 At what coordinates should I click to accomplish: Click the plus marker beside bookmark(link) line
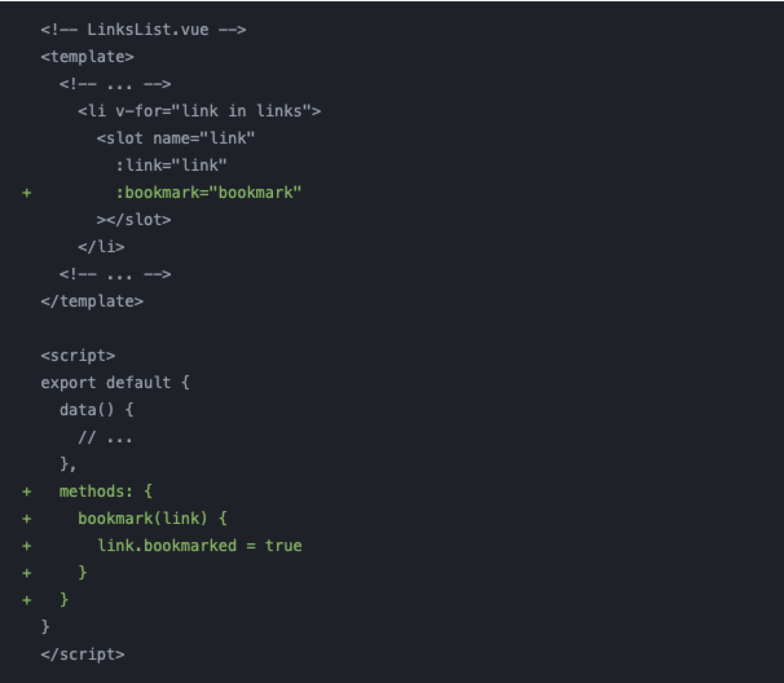[27, 519]
